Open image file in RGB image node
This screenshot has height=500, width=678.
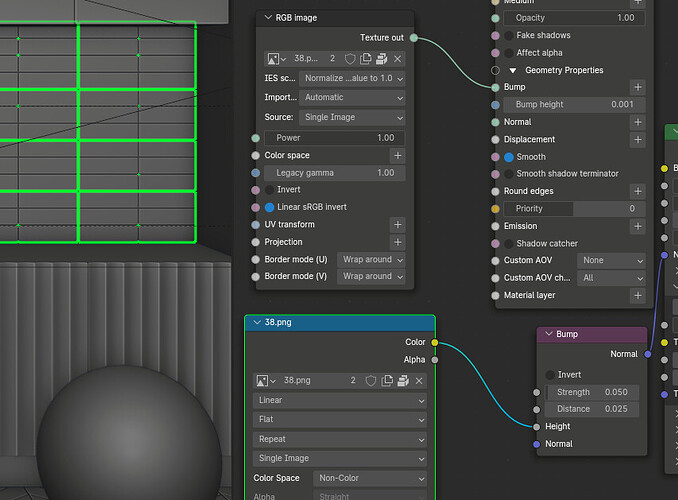click(x=381, y=59)
